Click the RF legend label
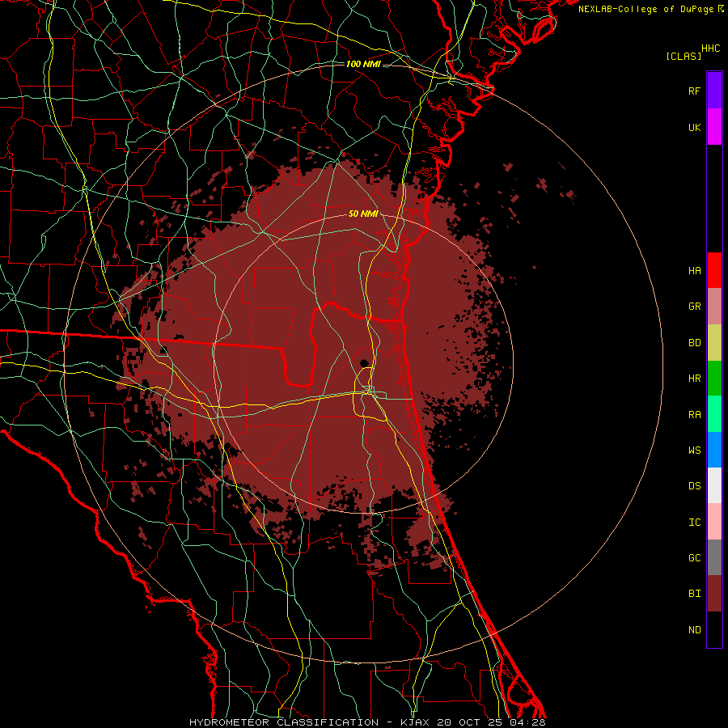Viewport: 728px width, 728px height. pos(694,91)
